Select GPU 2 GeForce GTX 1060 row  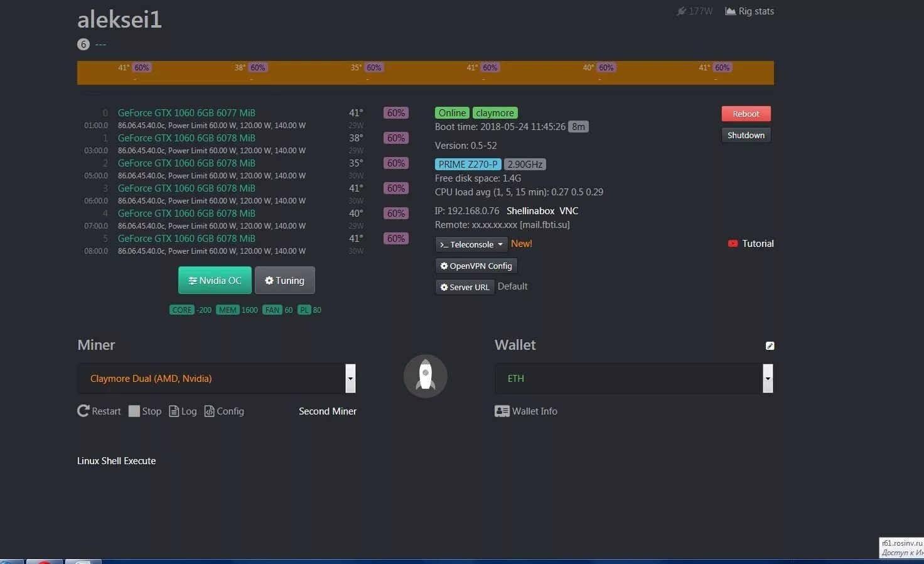pyautogui.click(x=186, y=163)
